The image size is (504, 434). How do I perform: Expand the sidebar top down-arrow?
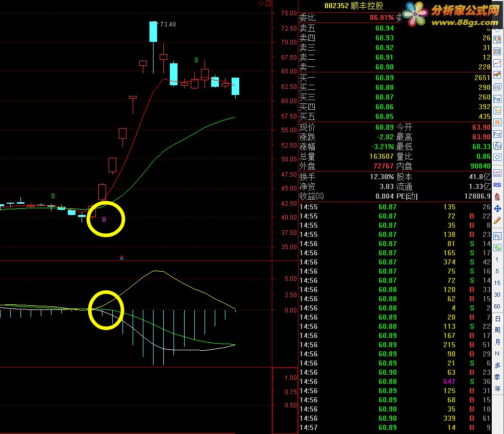pyautogui.click(x=497, y=30)
